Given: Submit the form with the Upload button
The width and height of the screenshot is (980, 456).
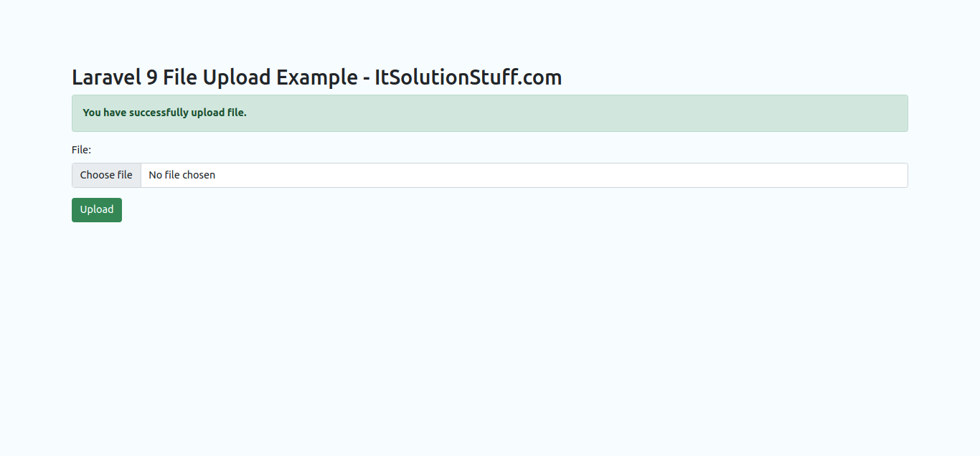Looking at the screenshot, I should (x=97, y=210).
